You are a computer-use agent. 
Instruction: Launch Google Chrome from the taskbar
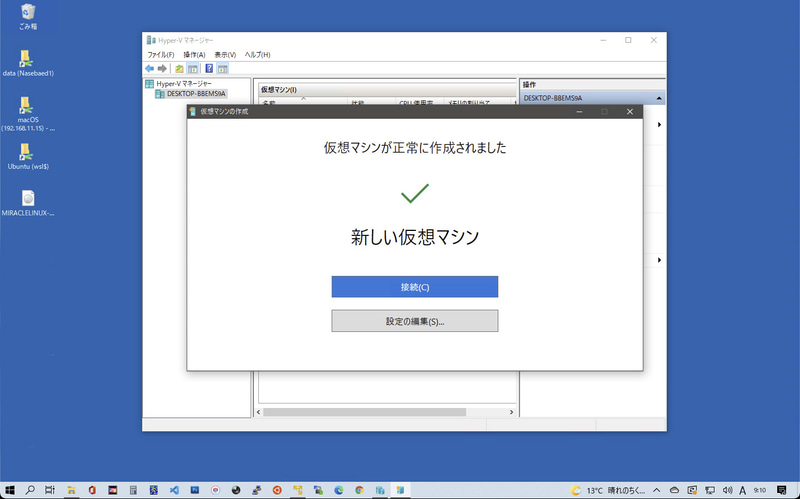point(359,490)
